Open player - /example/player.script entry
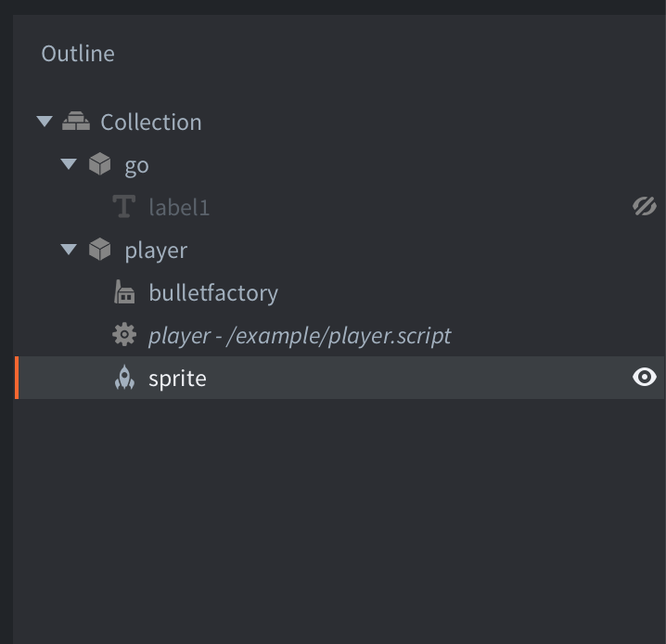 (300, 336)
